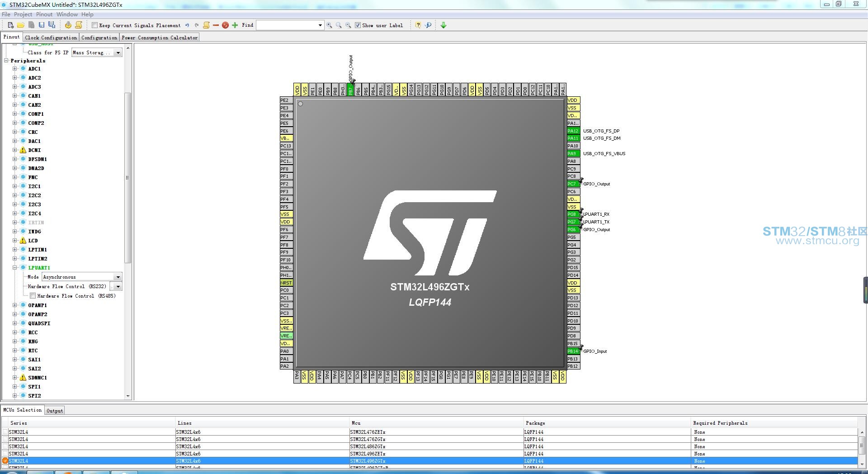Switch to the Output tab

55,411
